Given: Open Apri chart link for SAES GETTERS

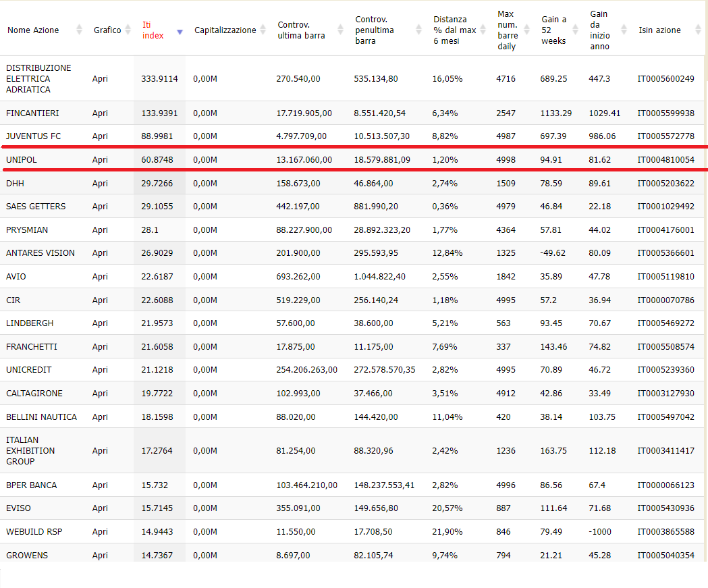Looking at the screenshot, I should [x=100, y=207].
